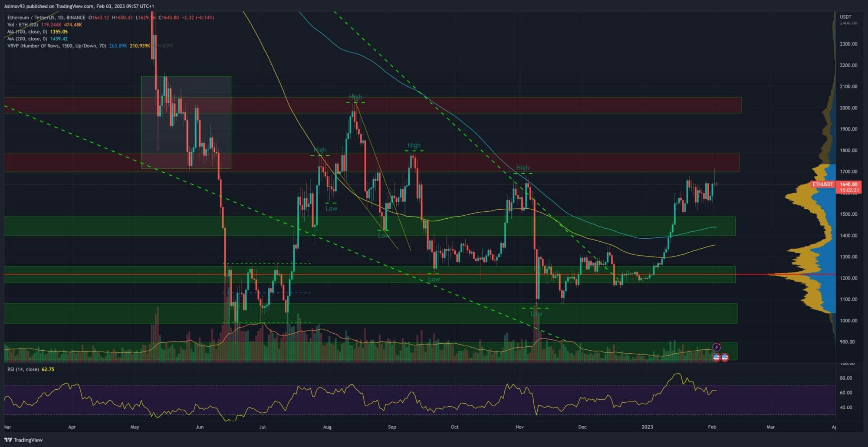Click the Oct label on time axis

coord(455,427)
